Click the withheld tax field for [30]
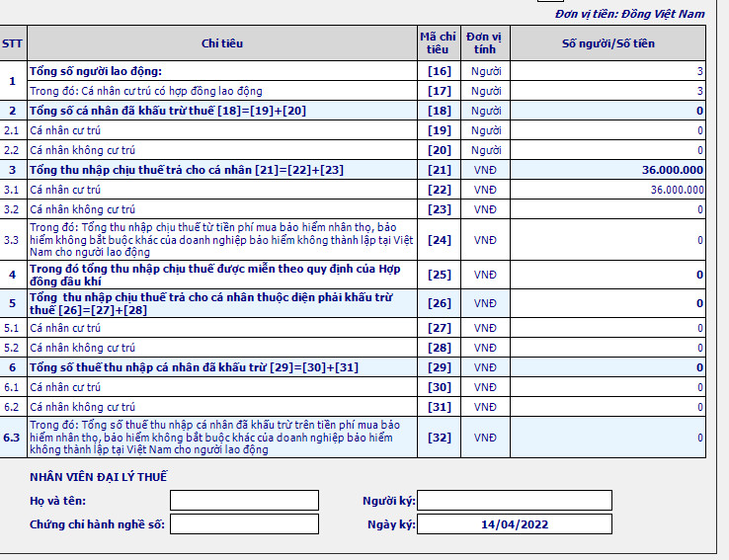 [607, 387]
